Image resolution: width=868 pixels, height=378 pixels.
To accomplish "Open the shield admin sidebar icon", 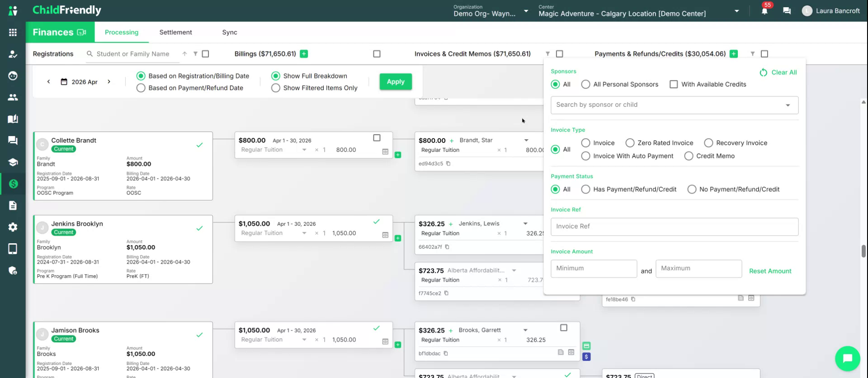I will point(13,270).
